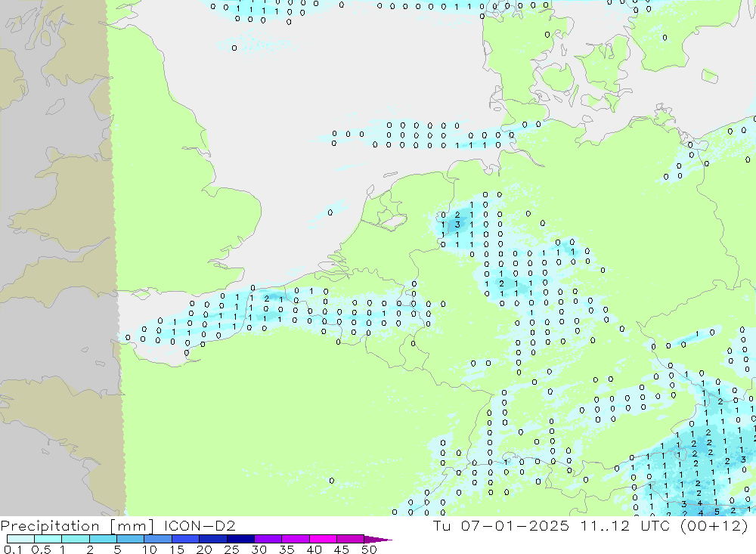
Task: Click the date 'Tu 07-01-2025'
Action: 501,525
